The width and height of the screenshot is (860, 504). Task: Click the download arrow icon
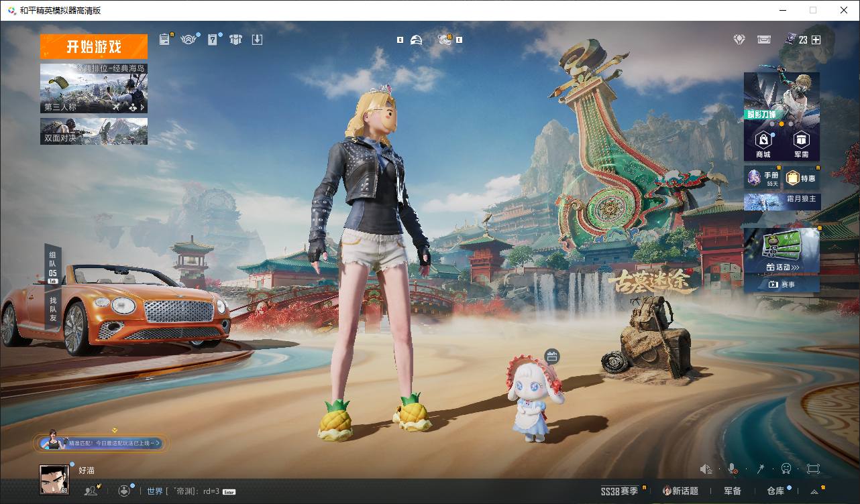pos(257,40)
